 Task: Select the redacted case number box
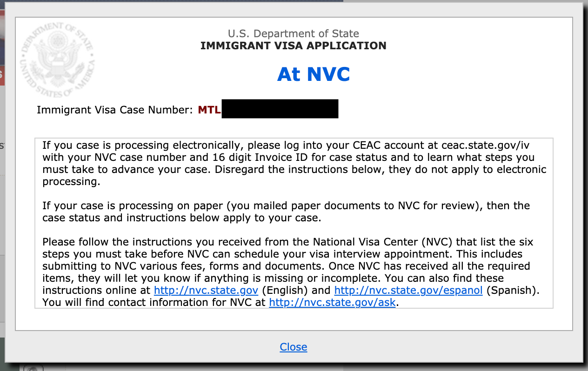pyautogui.click(x=280, y=108)
